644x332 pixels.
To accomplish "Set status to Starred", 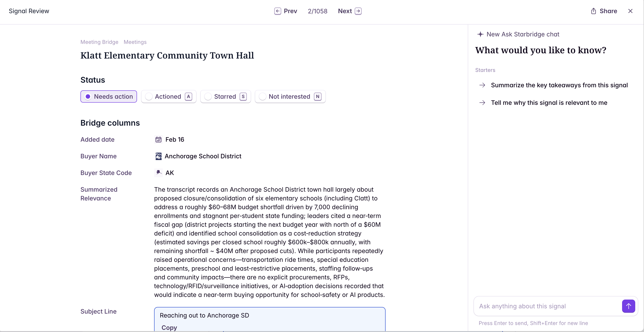I will 225,96.
